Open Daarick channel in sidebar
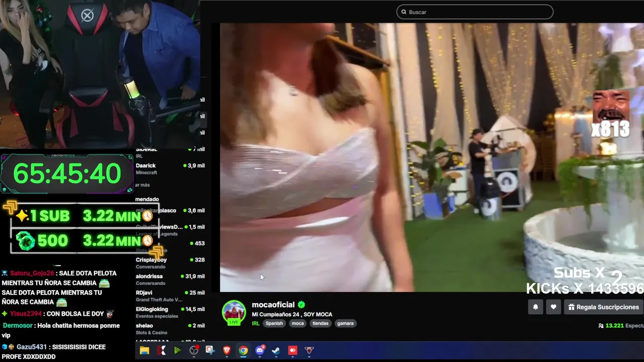This screenshot has width=644, height=362. pyautogui.click(x=170, y=169)
